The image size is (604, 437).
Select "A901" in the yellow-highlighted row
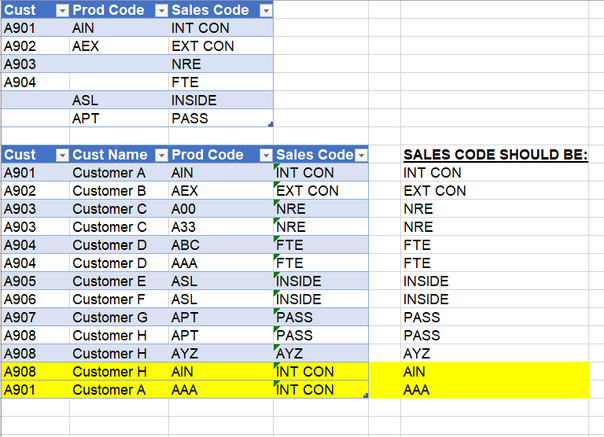[35, 390]
